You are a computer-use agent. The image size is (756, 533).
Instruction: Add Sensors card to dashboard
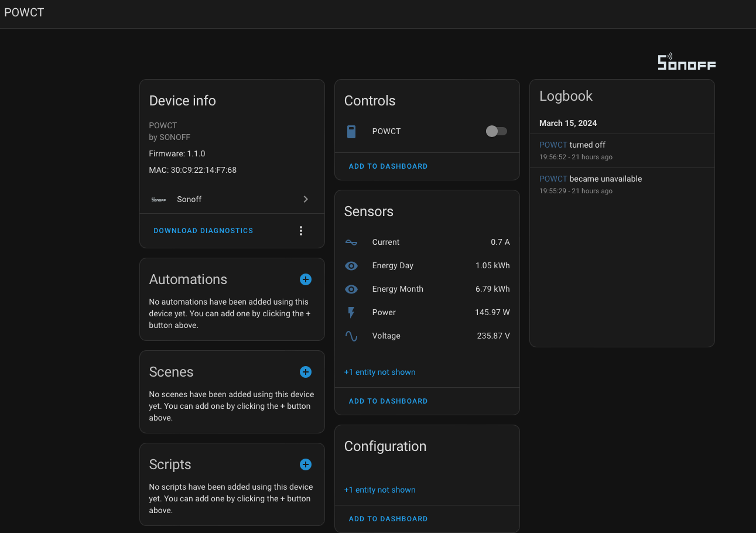[388, 401]
